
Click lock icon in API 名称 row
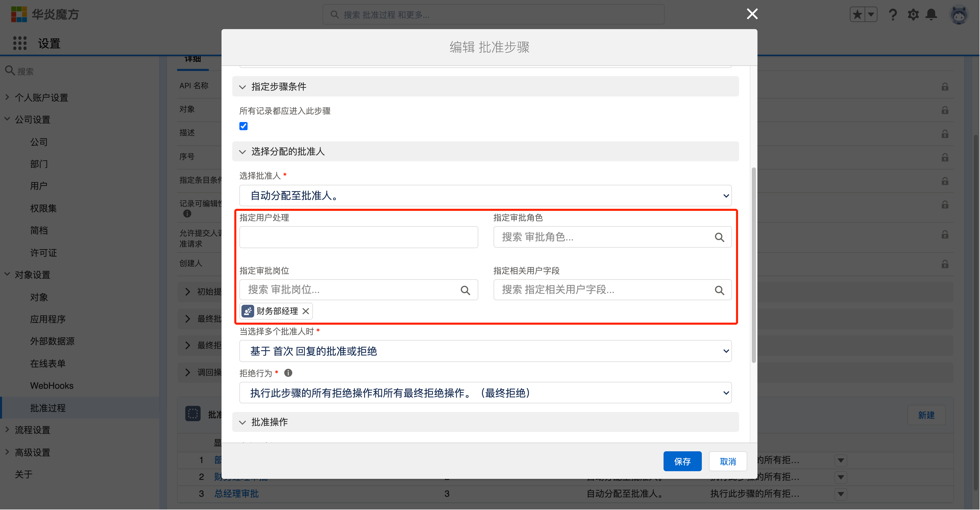tap(945, 87)
